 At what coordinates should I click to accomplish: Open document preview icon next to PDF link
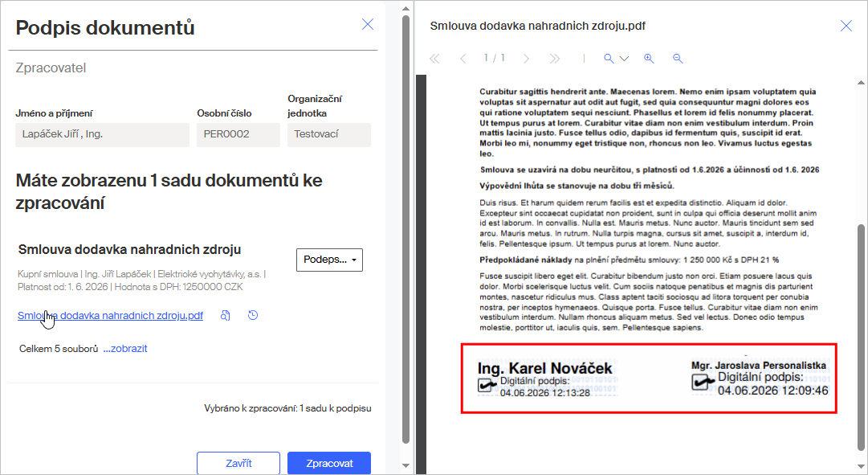click(x=226, y=315)
